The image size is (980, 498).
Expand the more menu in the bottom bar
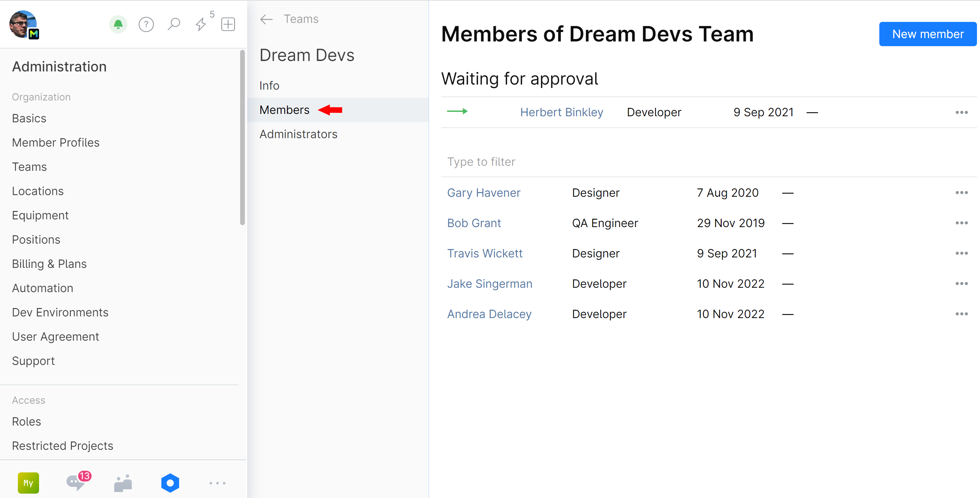[x=217, y=483]
